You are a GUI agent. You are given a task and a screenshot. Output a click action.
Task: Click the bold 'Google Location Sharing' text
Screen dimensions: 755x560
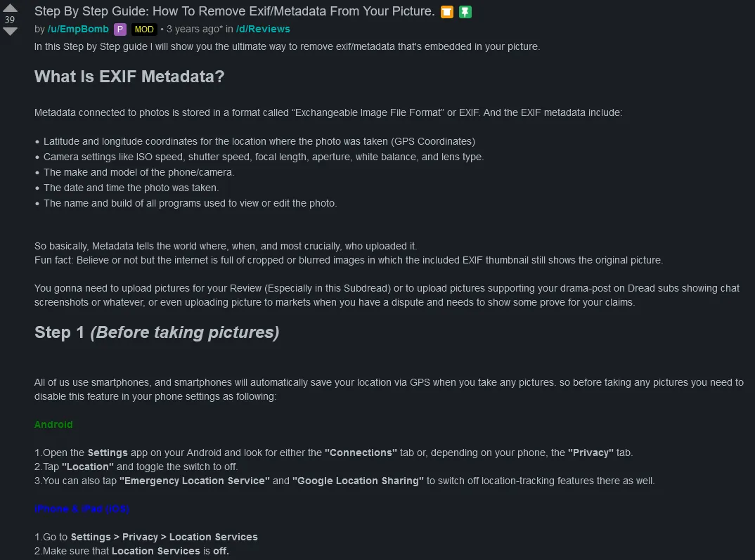coord(358,481)
